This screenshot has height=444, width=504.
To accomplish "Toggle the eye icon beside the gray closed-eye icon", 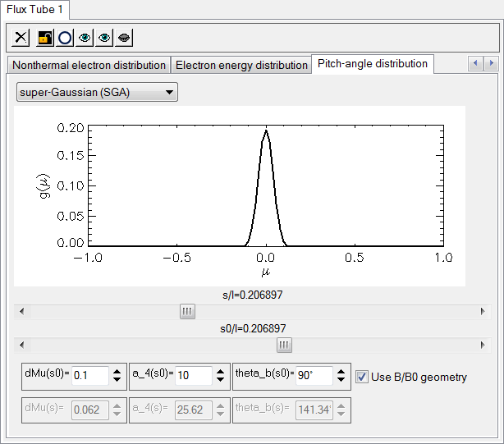I will (x=104, y=38).
